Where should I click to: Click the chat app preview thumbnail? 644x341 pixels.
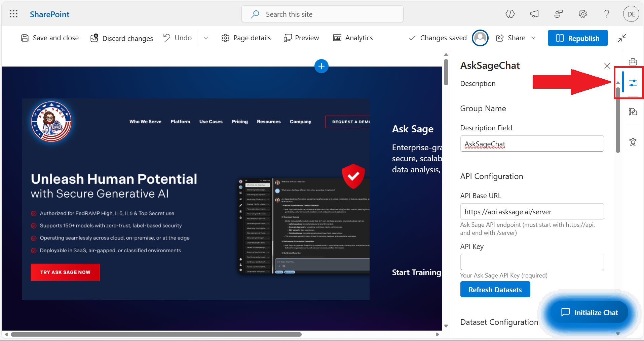pyautogui.click(x=304, y=226)
